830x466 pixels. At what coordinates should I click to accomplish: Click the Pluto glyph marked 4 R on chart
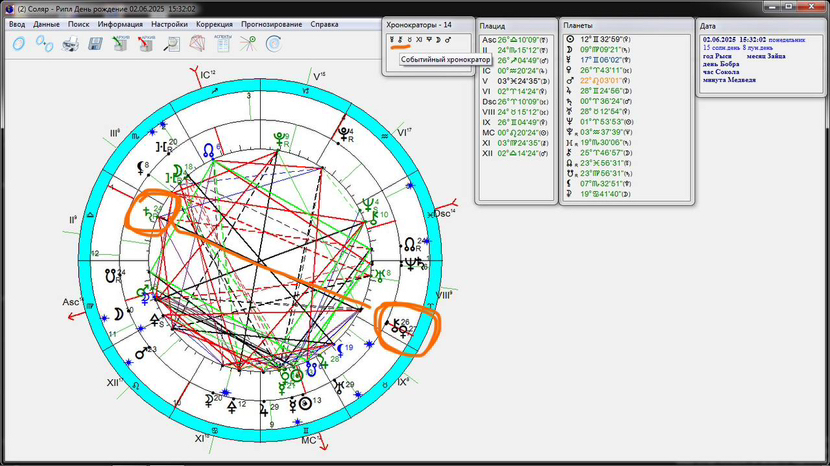(x=344, y=133)
